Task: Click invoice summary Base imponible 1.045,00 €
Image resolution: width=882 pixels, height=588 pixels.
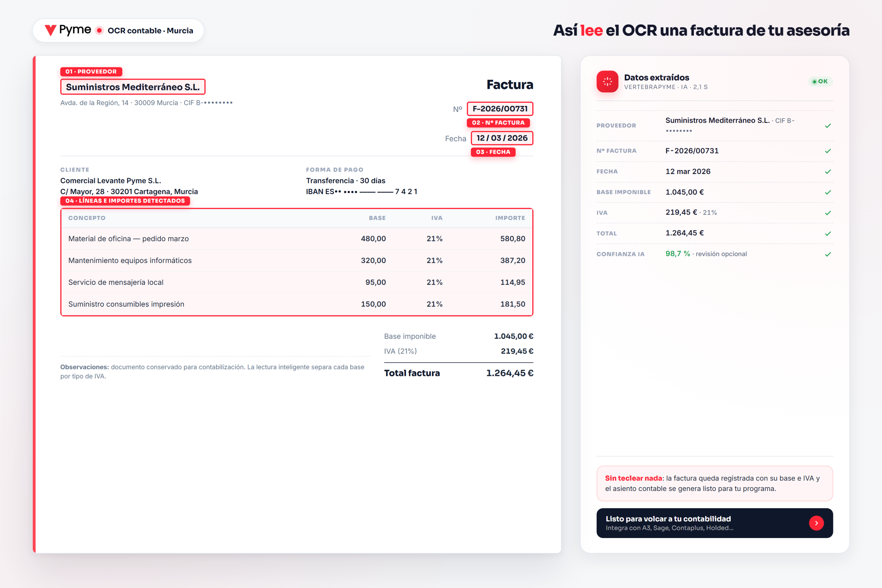Action: [x=458, y=336]
